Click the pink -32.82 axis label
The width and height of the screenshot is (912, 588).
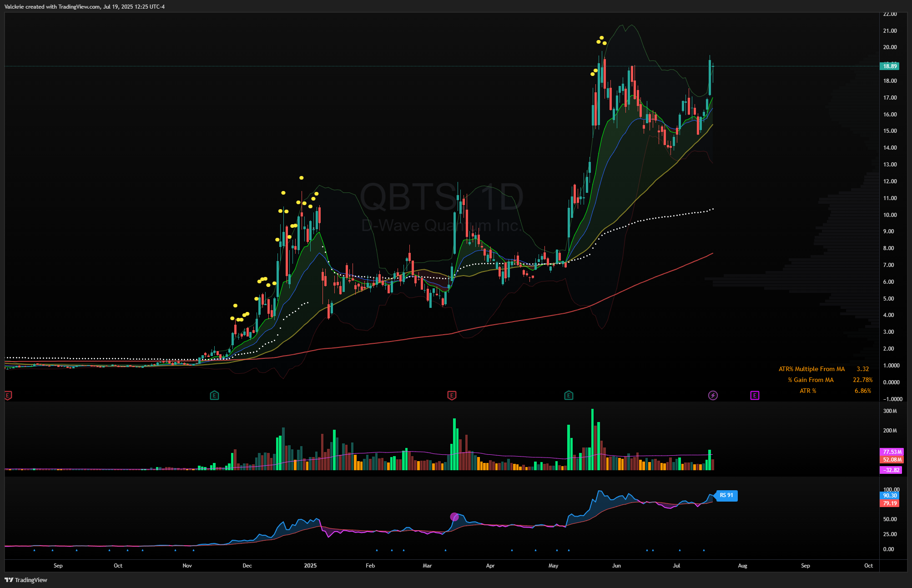pyautogui.click(x=892, y=470)
